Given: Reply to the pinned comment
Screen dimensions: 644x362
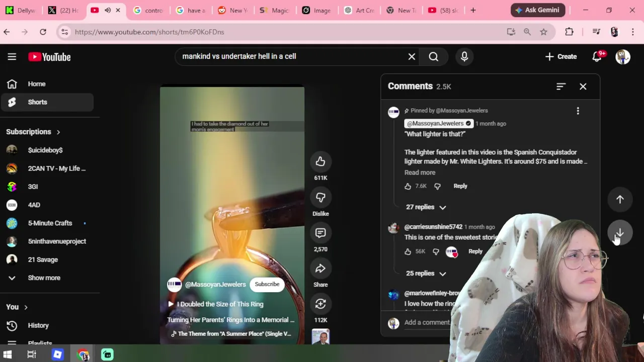Looking at the screenshot, I should point(460,186).
